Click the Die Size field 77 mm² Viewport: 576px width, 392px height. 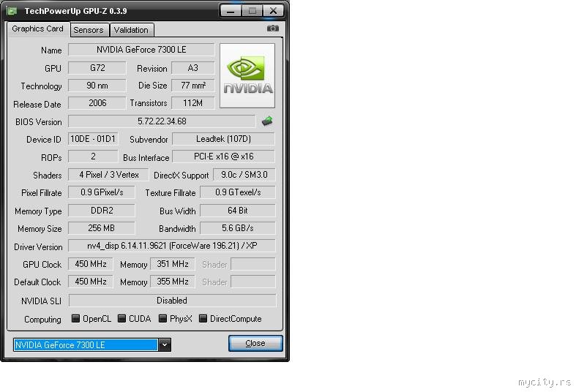[193, 86]
